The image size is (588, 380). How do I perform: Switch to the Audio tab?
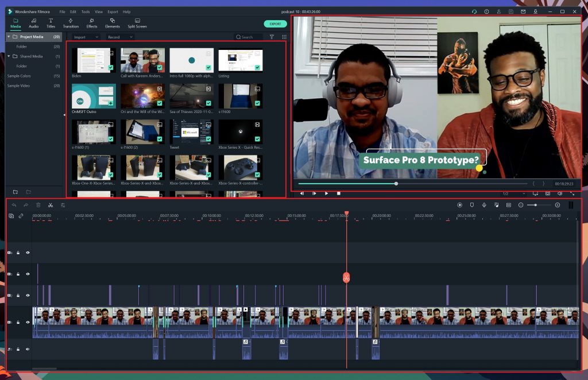tap(34, 23)
